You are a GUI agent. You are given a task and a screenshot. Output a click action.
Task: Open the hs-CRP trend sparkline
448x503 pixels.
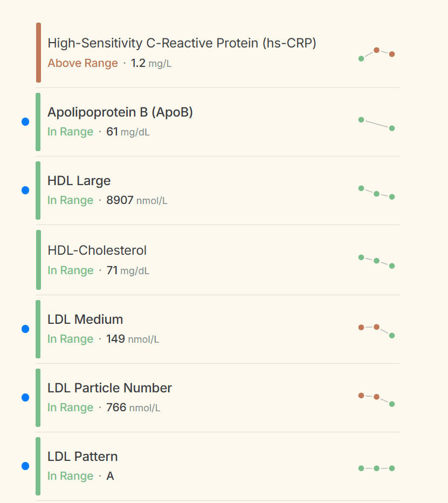[x=376, y=53]
